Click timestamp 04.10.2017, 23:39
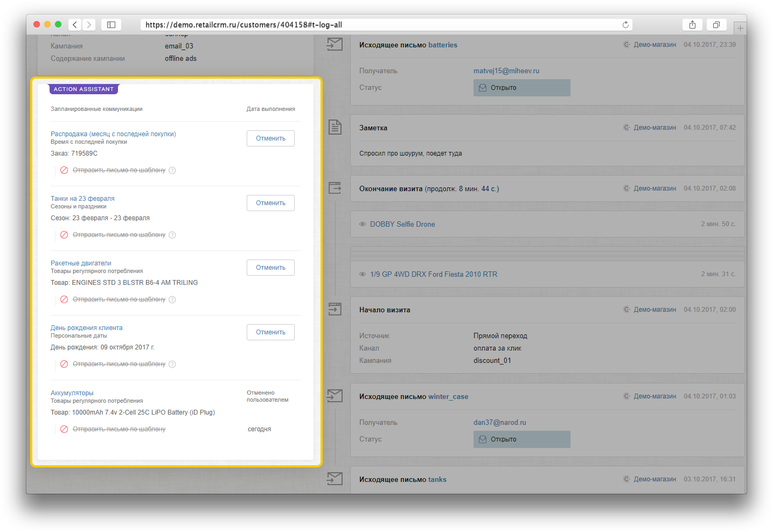 (709, 45)
